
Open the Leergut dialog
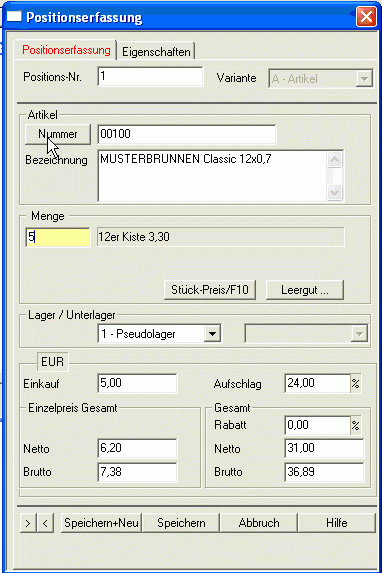click(x=305, y=290)
